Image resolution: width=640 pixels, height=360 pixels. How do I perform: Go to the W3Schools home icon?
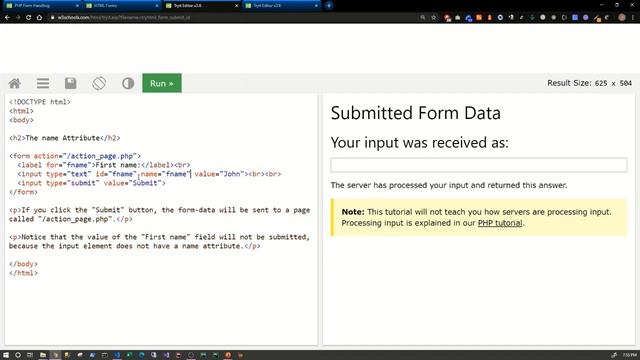click(x=15, y=83)
